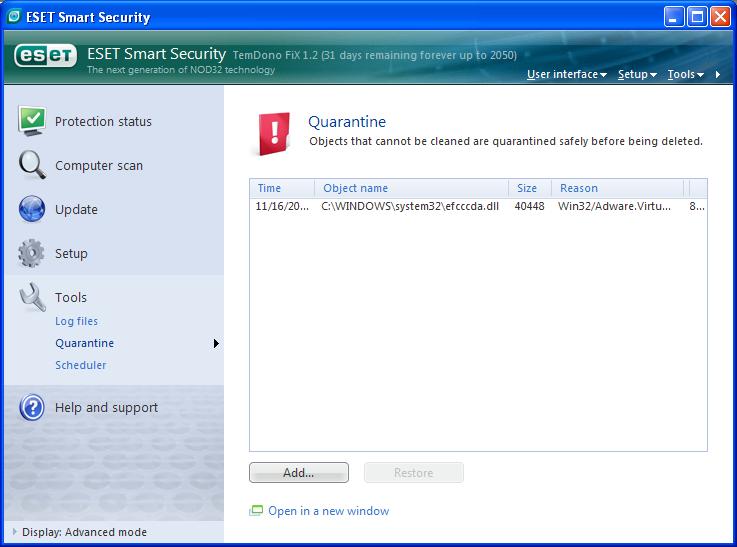Click the 40448 size cell
This screenshot has width=737, height=547.
click(x=529, y=206)
